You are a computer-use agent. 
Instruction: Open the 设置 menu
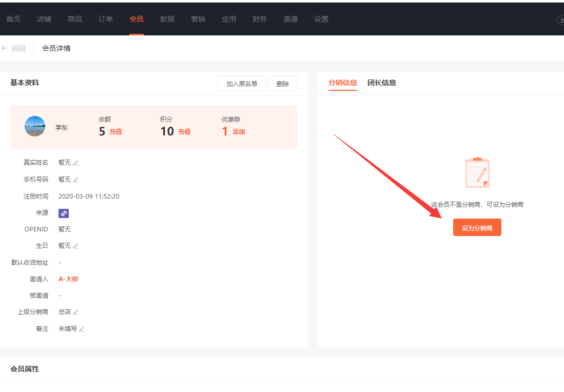tap(321, 19)
